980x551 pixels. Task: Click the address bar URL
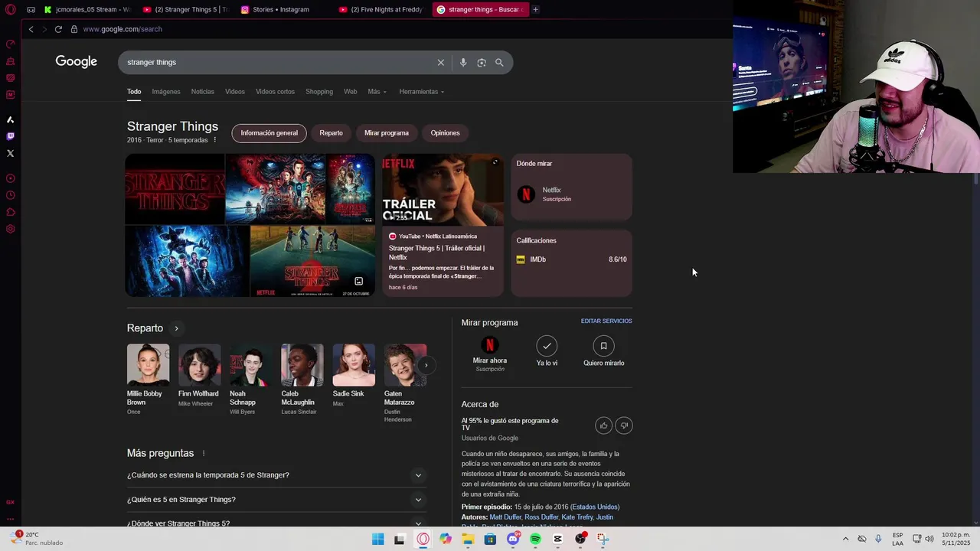point(122,29)
